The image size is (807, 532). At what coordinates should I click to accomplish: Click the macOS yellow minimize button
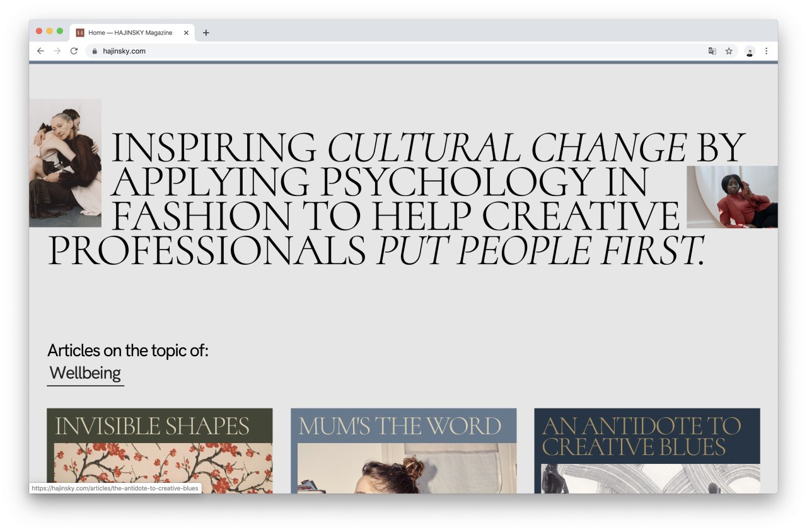tap(49, 31)
